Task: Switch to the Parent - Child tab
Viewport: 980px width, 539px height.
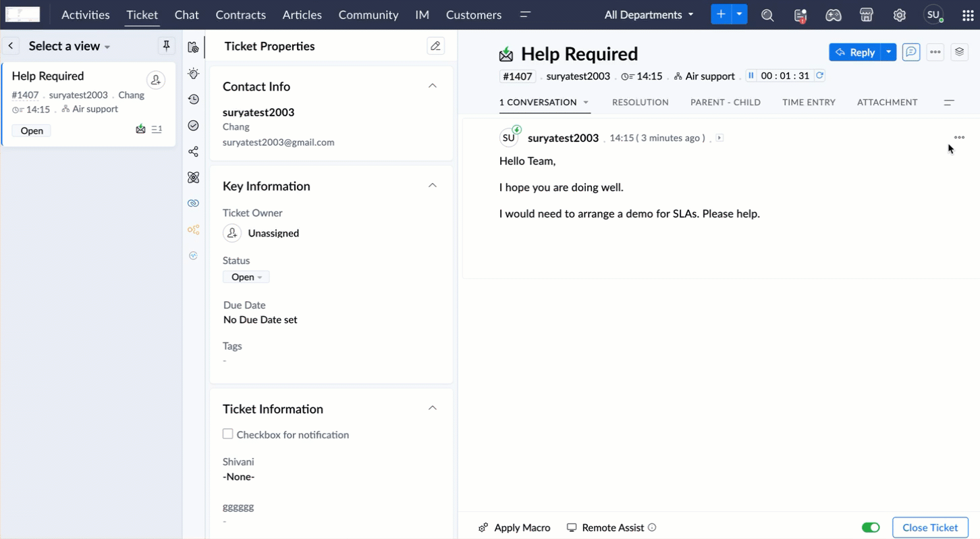Action: pyautogui.click(x=726, y=102)
